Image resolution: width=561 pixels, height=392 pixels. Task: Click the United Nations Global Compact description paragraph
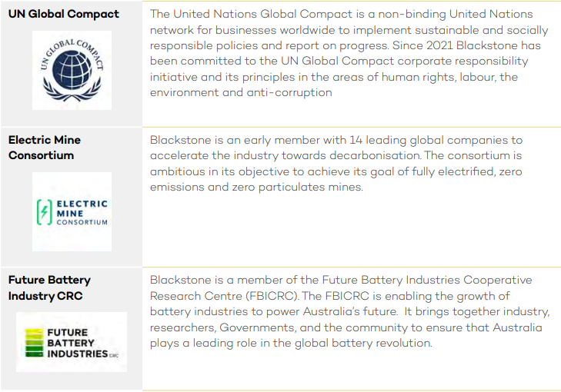coord(349,53)
